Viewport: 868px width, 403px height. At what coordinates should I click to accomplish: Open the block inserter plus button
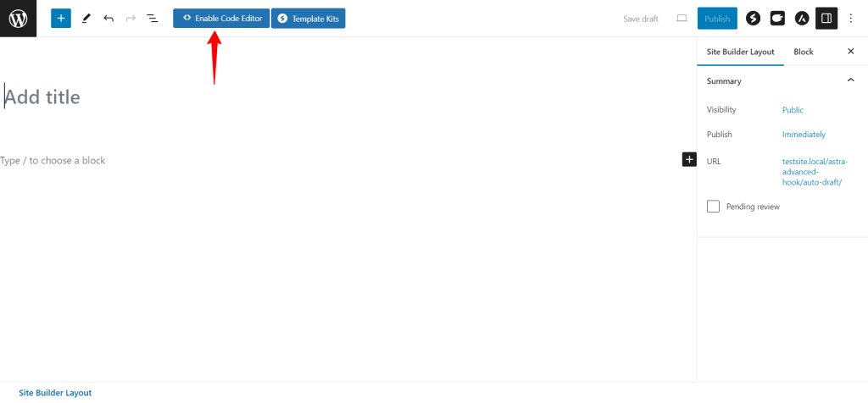click(x=61, y=19)
